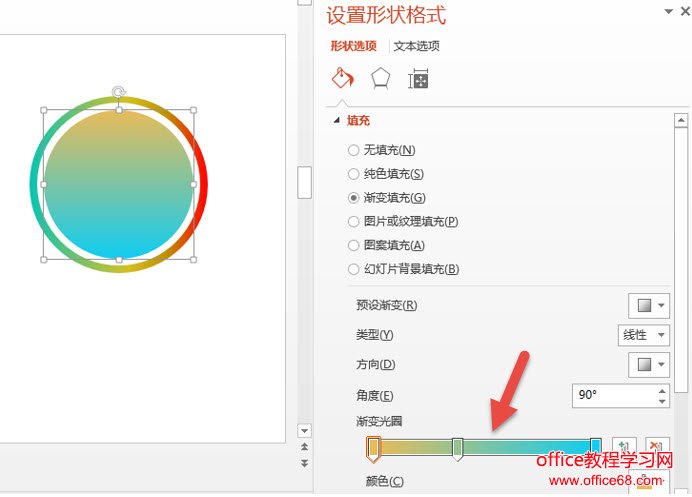Select 无填充(N) radio button
The width and height of the screenshot is (692, 497).
[x=353, y=150]
